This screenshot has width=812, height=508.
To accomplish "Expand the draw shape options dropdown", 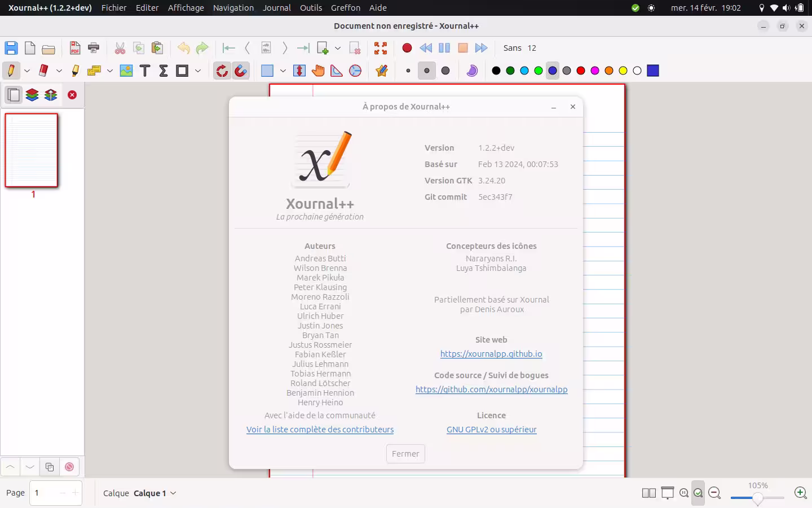I will [x=198, y=71].
